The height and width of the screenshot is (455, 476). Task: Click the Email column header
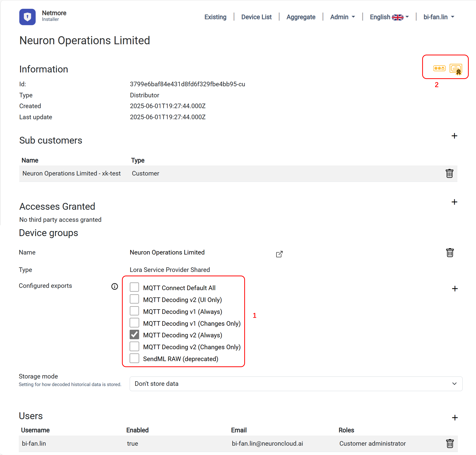[x=239, y=430]
